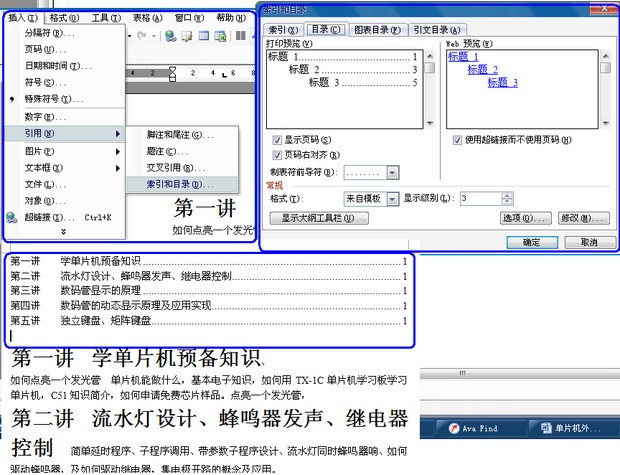Switch to the 图表目录 tab
The width and height of the screenshot is (620, 475).
click(378, 30)
